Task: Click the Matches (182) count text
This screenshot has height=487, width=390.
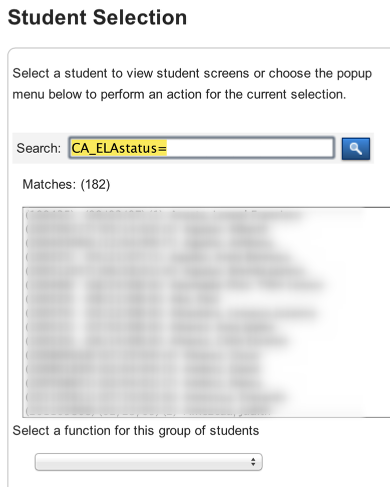Action: click(x=66, y=184)
